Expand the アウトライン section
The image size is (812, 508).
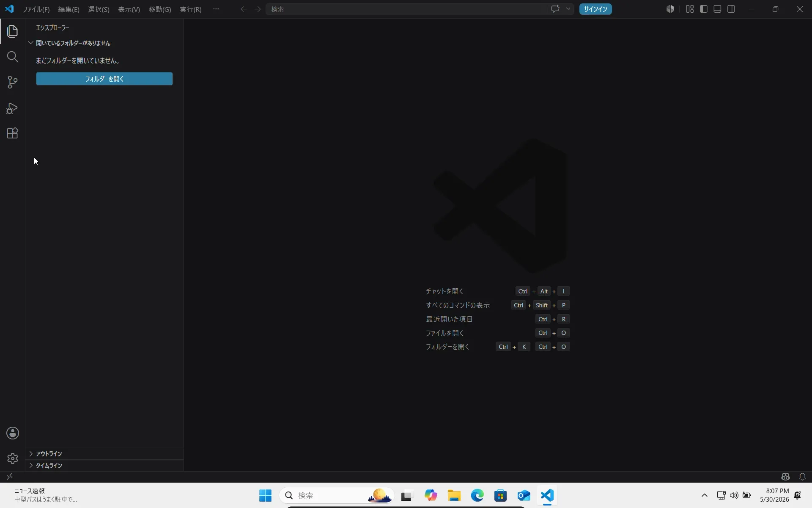coord(104,454)
